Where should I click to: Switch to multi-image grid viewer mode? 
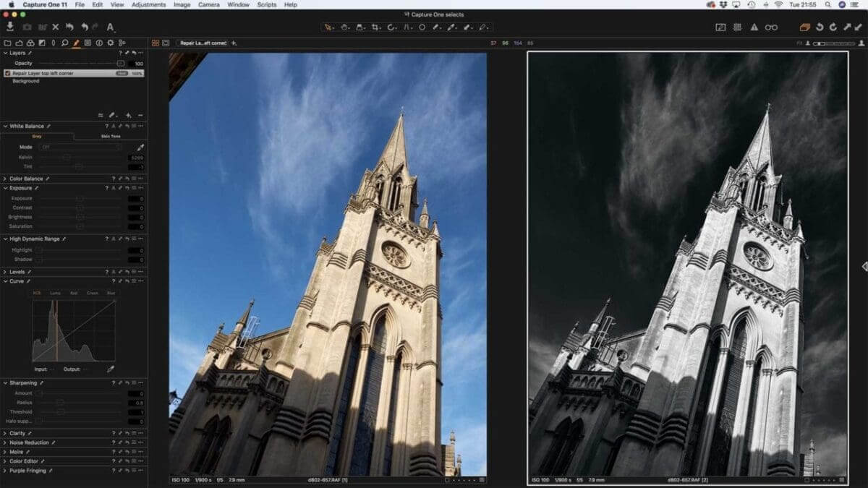tap(156, 43)
